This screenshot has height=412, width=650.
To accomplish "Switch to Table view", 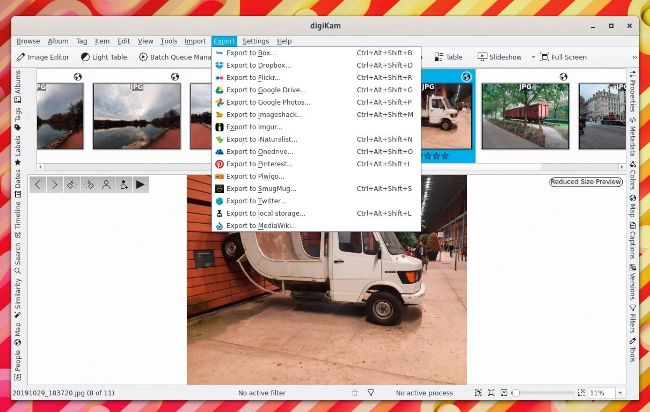I will [x=447, y=57].
